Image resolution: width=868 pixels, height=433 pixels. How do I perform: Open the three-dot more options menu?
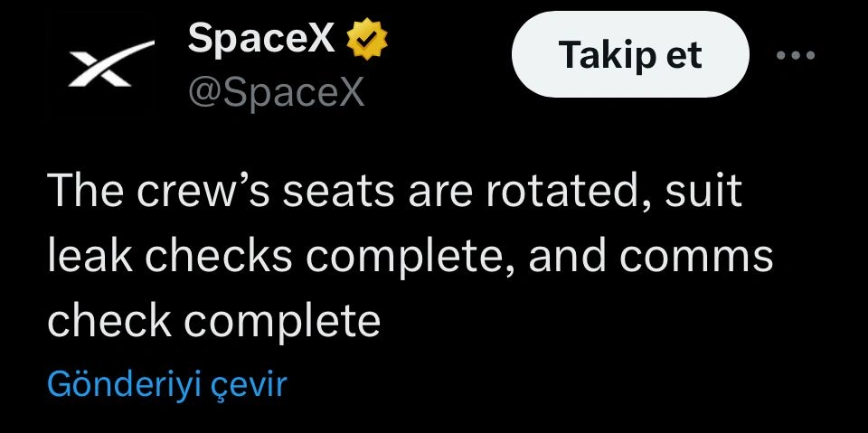(x=796, y=55)
